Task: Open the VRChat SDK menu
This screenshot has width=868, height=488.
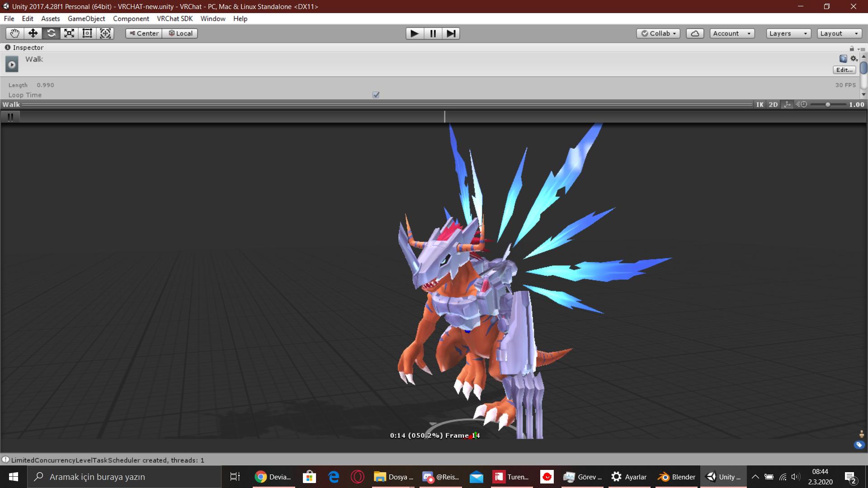Action: [175, 19]
